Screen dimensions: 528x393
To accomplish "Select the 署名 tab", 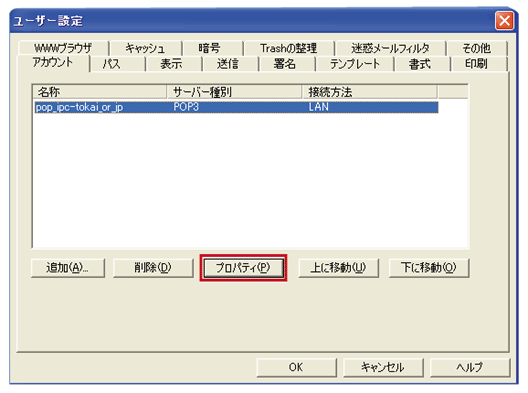I will click(287, 64).
